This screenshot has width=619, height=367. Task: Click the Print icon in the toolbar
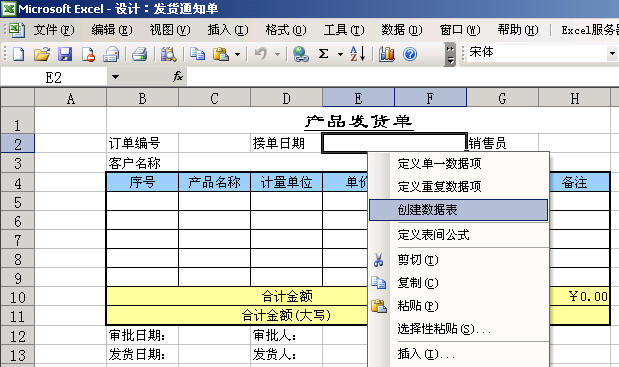(139, 54)
